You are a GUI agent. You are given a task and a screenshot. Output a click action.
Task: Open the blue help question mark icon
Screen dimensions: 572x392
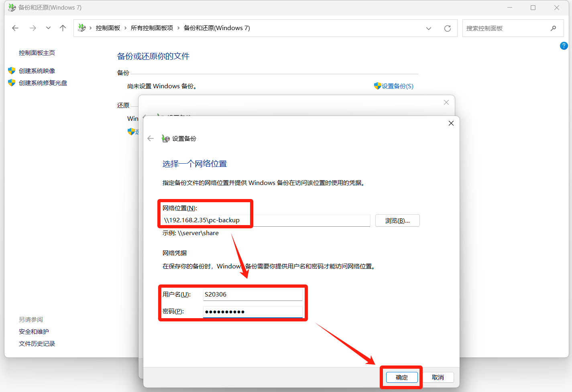(564, 46)
